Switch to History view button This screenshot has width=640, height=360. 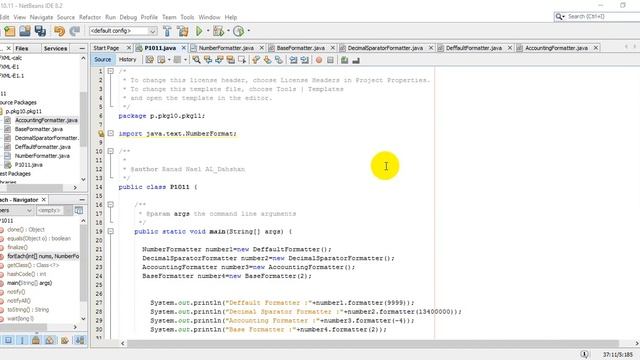pos(127,60)
